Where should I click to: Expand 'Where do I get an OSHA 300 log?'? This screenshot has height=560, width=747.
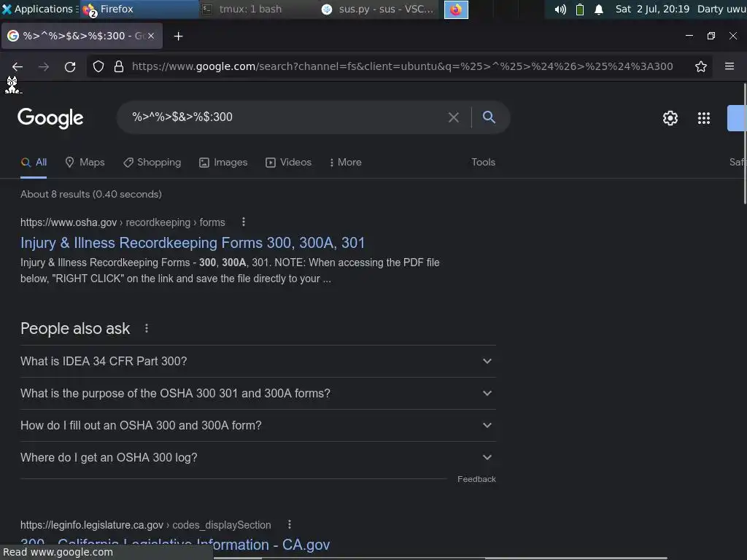pos(258,458)
